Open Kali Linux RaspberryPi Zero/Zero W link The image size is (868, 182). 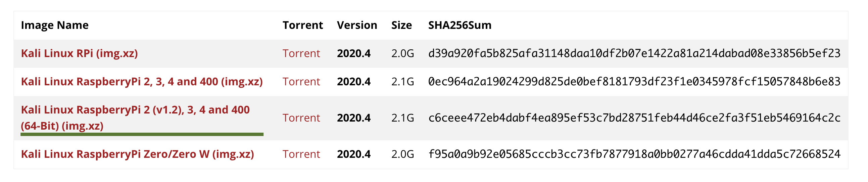pos(137,154)
